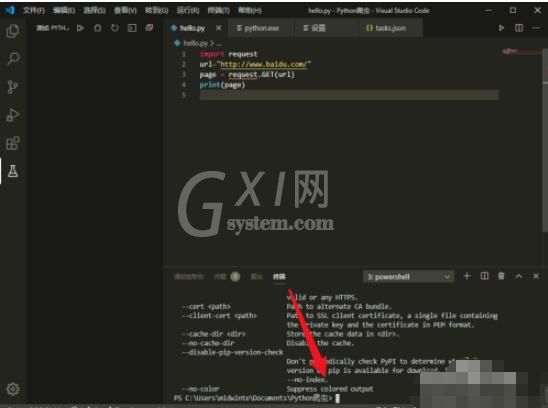Click the PowerShell prompt input line

257,398
